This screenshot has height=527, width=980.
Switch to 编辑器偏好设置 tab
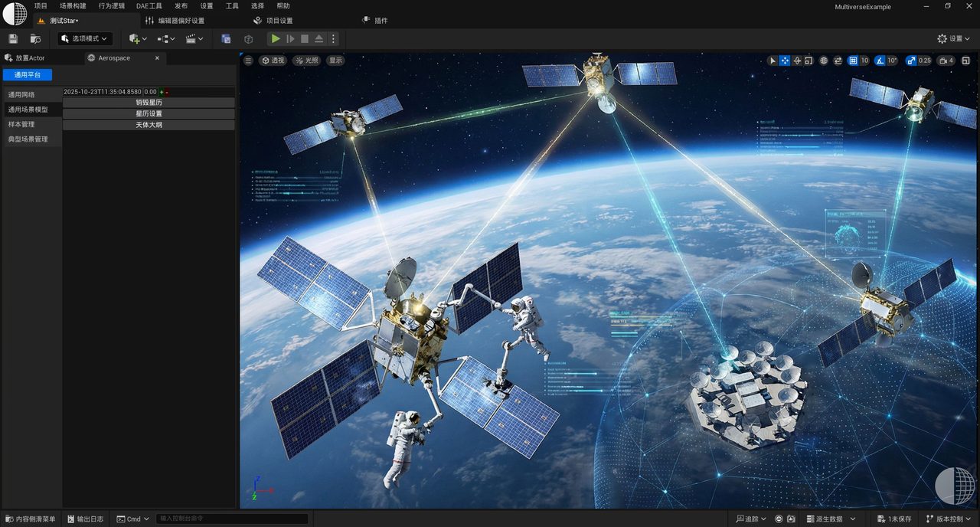pyautogui.click(x=175, y=21)
